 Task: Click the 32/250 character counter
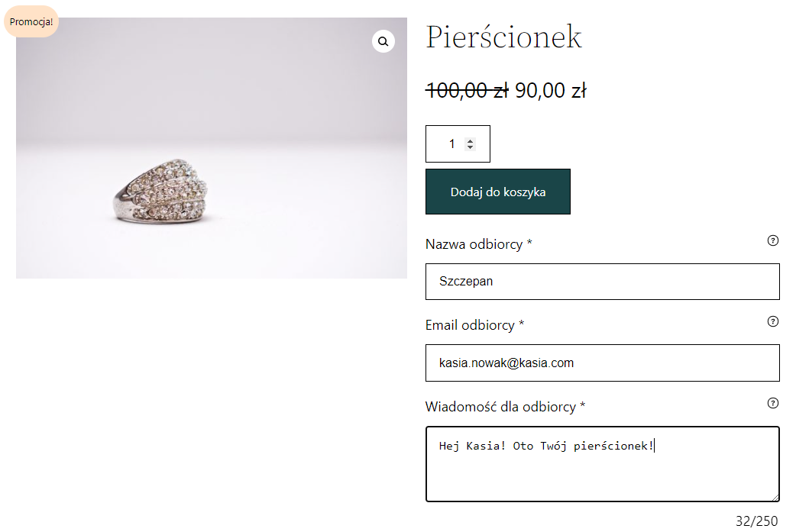(756, 521)
